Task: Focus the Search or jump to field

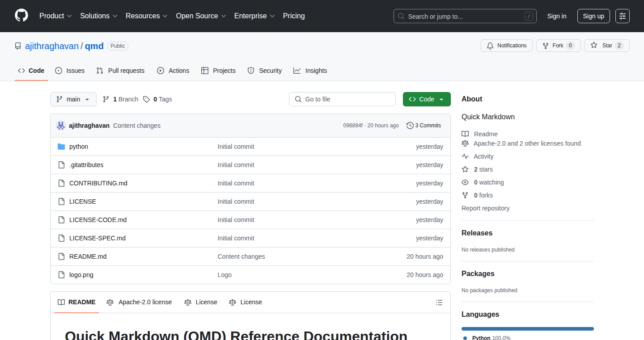Action: 465,16
